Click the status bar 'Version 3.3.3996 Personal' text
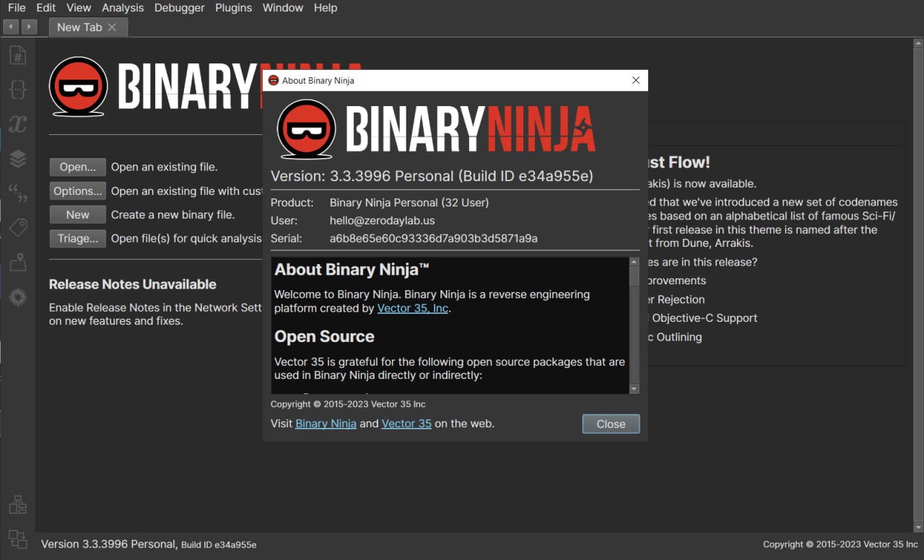This screenshot has height=560, width=924. point(109,544)
